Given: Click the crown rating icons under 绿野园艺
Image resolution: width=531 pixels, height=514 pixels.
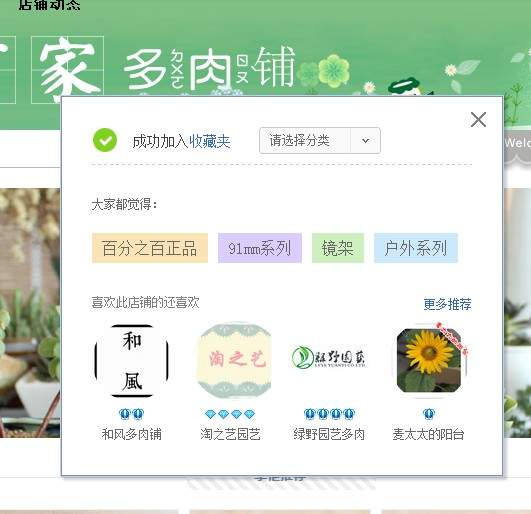Looking at the screenshot, I should [x=329, y=414].
